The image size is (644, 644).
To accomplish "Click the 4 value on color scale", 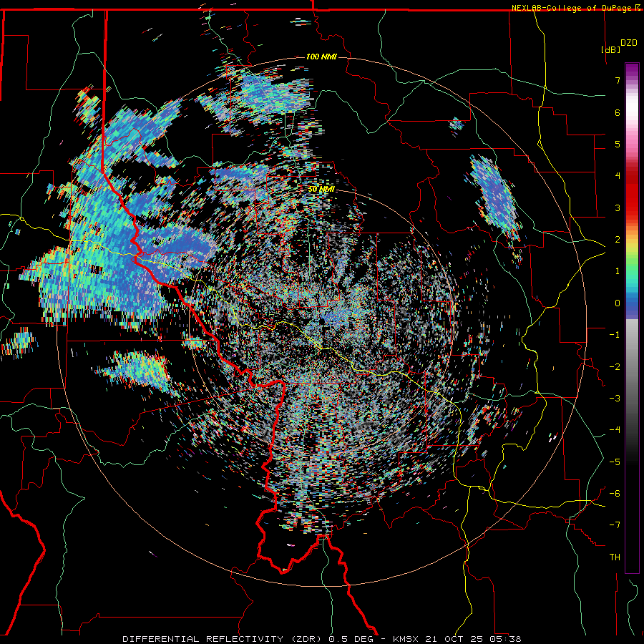I will pyautogui.click(x=618, y=176).
